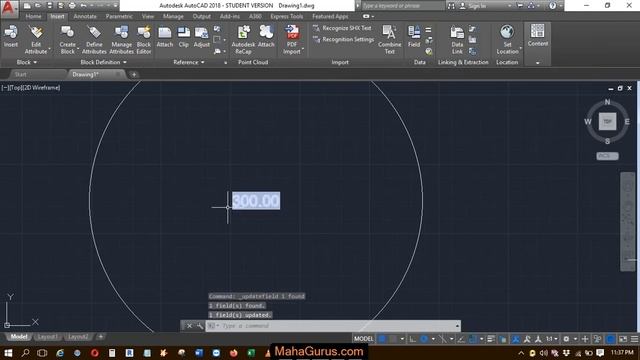Screen dimensions: 640x360
Task: Open the Content design center
Action: pos(538,35)
